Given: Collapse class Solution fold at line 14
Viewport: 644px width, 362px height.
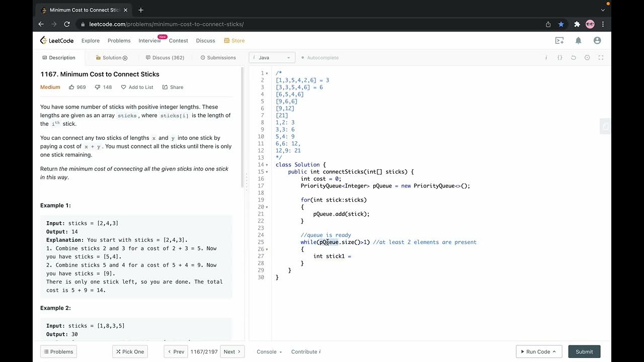Looking at the screenshot, I should (267, 165).
